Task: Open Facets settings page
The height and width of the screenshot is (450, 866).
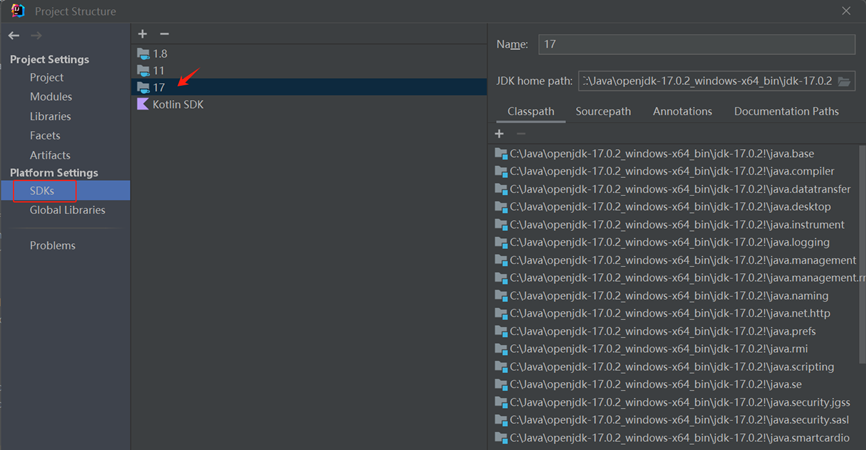Action: [45, 136]
